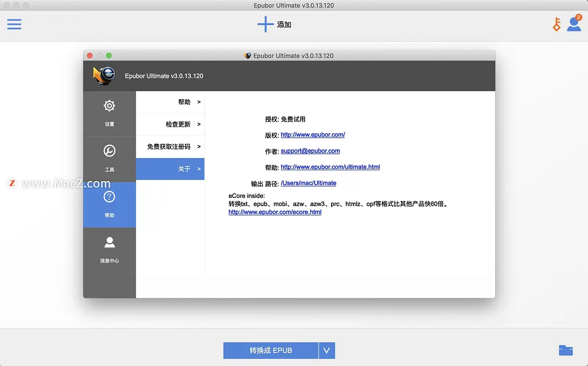Open the http://www.epubor.com/ copyright link
This screenshot has height=366, width=588.
point(313,134)
